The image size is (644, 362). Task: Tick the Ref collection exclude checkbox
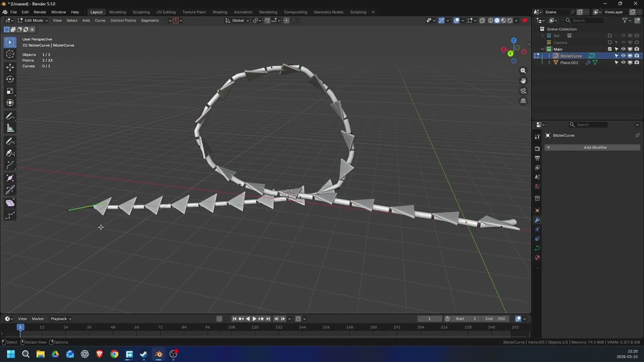click(610, 36)
